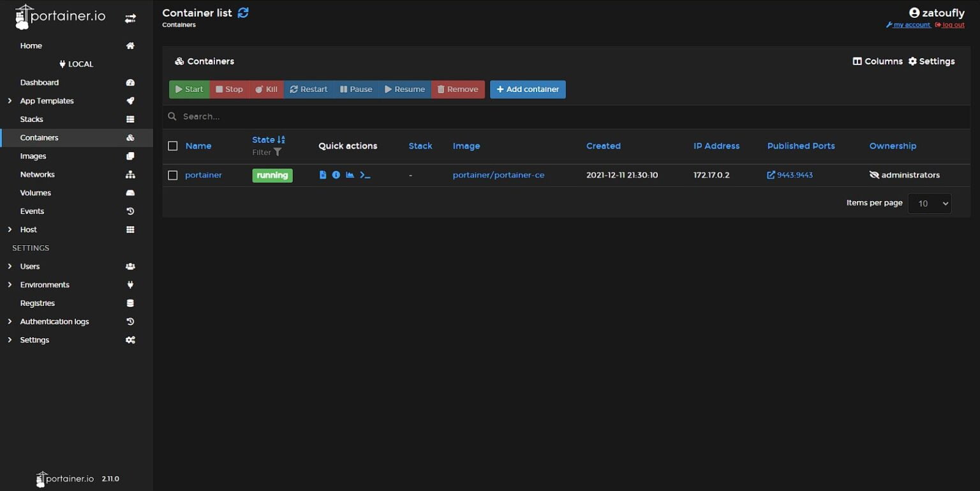Check the checkbox for the portainer container
The image size is (980, 491).
(172, 174)
